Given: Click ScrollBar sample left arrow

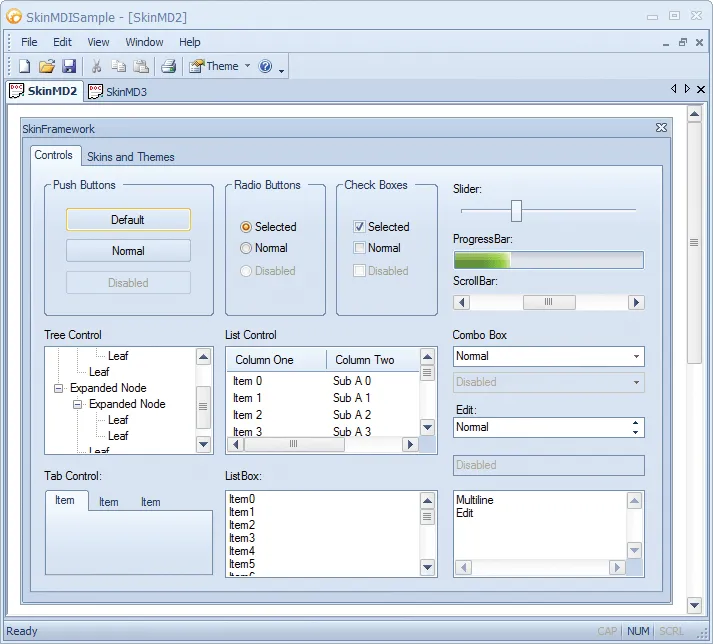Looking at the screenshot, I should pos(462,302).
